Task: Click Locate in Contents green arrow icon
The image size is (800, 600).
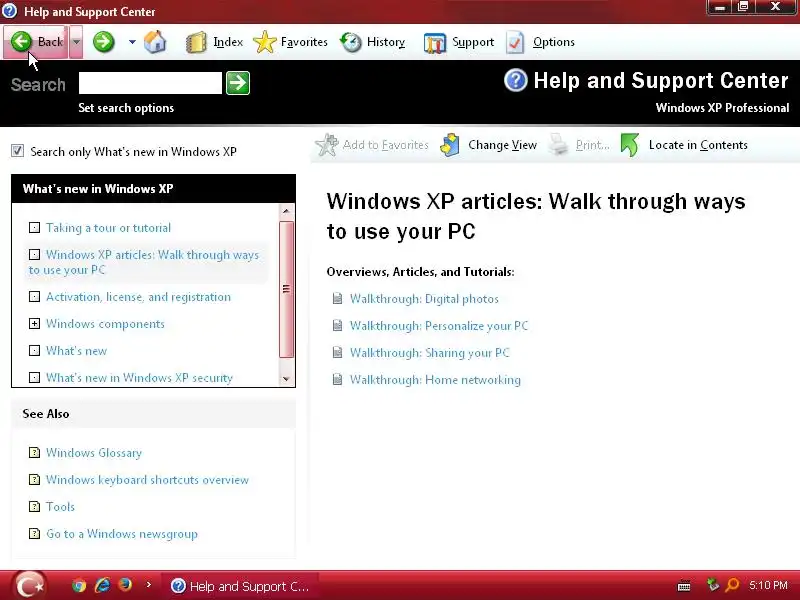Action: [x=630, y=145]
